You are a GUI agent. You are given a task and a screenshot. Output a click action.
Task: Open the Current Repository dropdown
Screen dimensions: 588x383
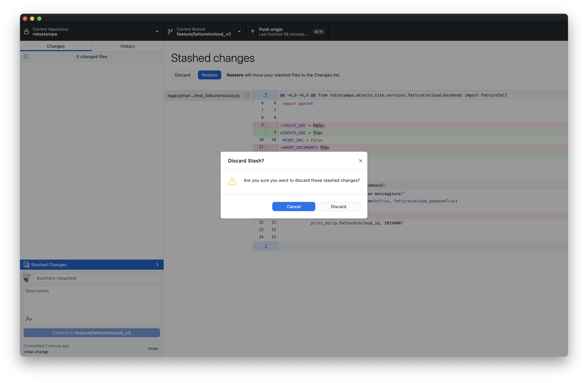pyautogui.click(x=157, y=32)
